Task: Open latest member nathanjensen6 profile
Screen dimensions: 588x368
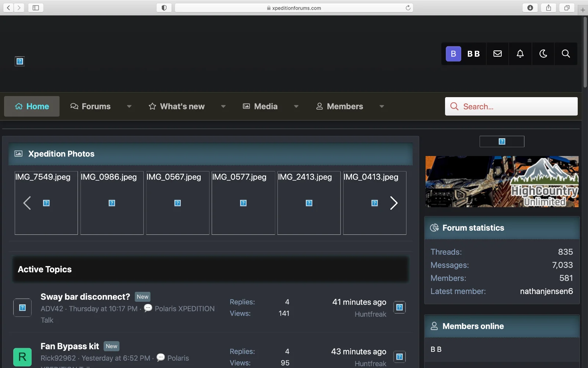Action: tap(546, 291)
